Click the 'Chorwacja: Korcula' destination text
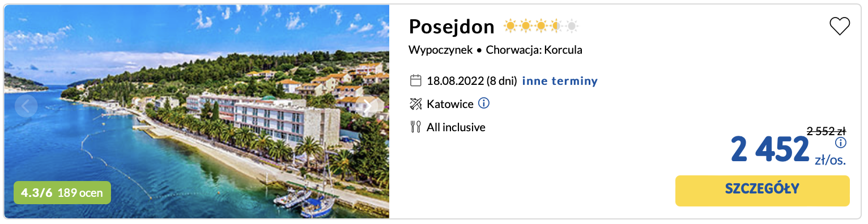This screenshot has height=224, width=868. coord(534,50)
